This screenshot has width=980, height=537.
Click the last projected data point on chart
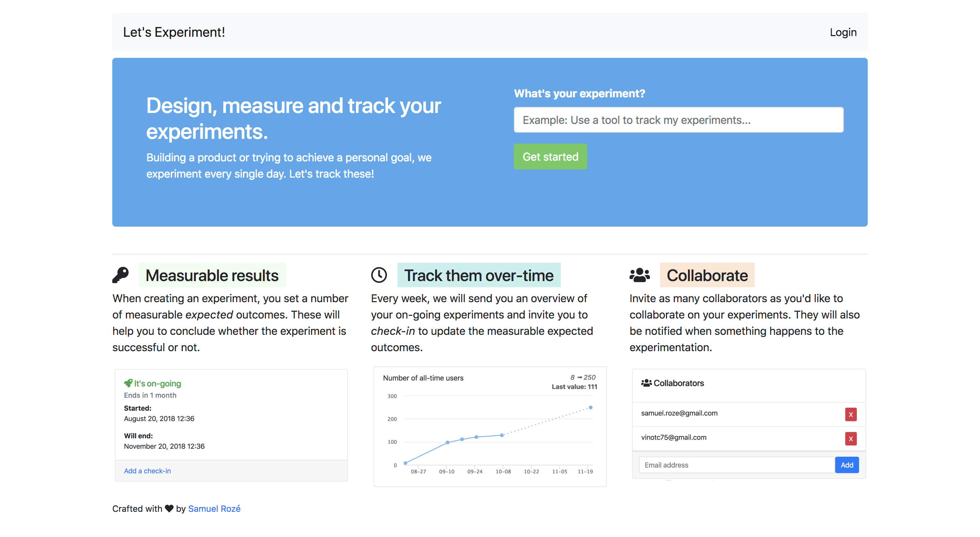click(x=590, y=407)
